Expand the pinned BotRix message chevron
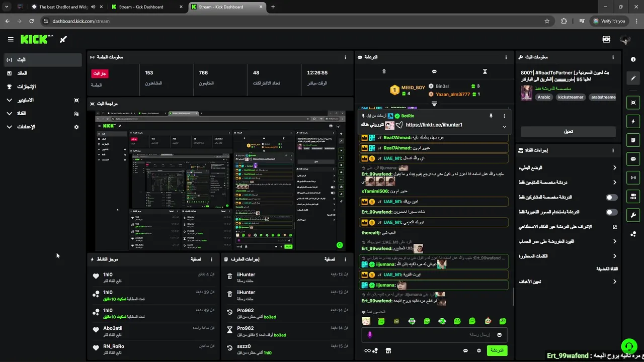This screenshot has width=644, height=362. [505, 126]
